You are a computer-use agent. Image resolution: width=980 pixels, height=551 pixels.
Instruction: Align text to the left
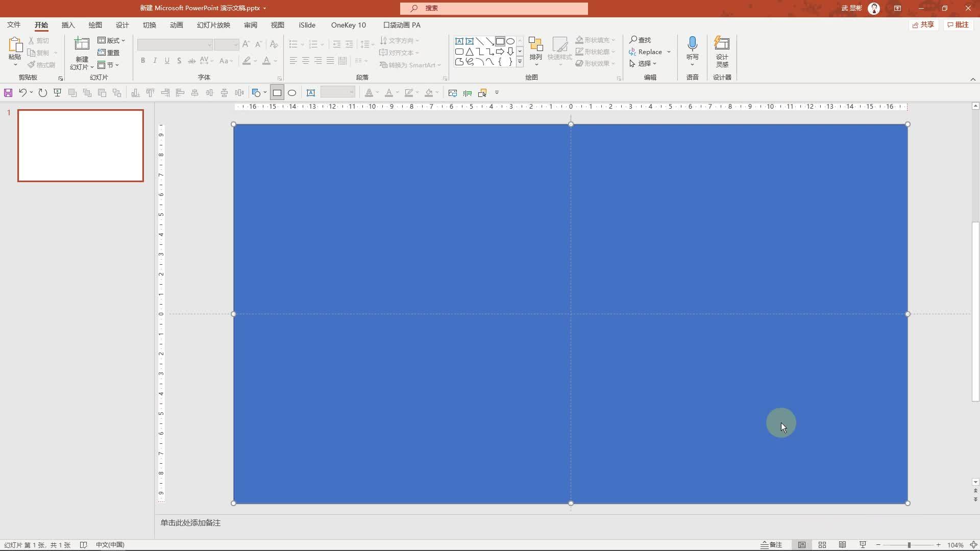pos(293,61)
